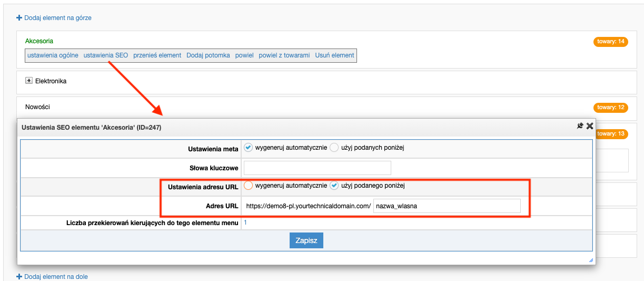This screenshot has width=644, height=281.
Task: Pin the SEO settings dialog
Action: pyautogui.click(x=580, y=126)
